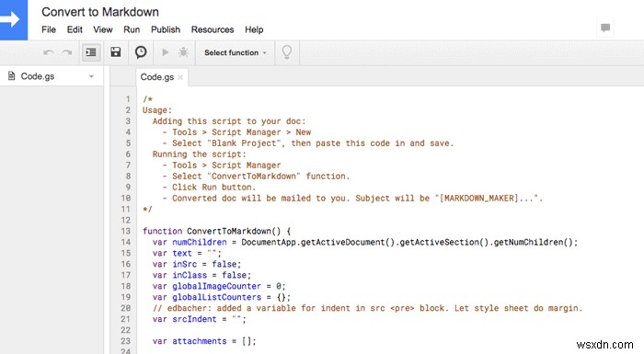644x354 pixels.
Task: Click the '// edbacher' comment line
Action: [368, 308]
